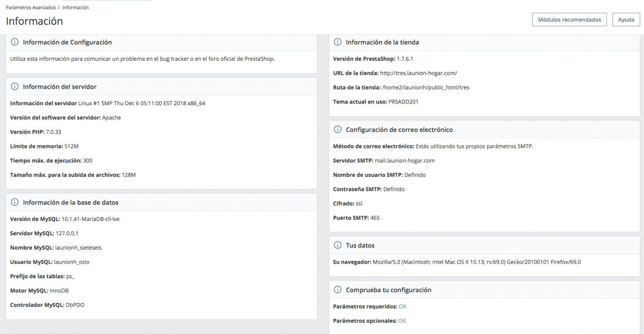Image resolution: width=644 pixels, height=334 pixels.
Task: Go to Parámetros Avanzados breadcrumb
Action: pyautogui.click(x=31, y=8)
